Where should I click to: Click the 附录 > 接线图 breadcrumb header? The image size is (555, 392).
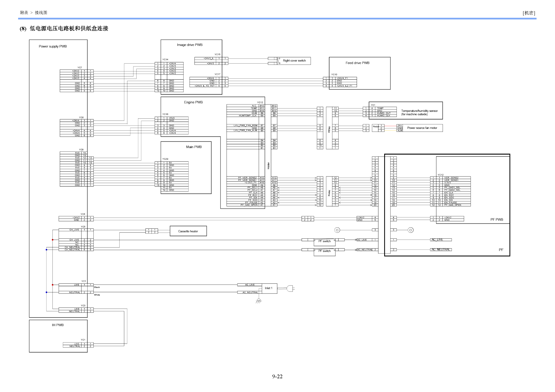[x=34, y=13]
